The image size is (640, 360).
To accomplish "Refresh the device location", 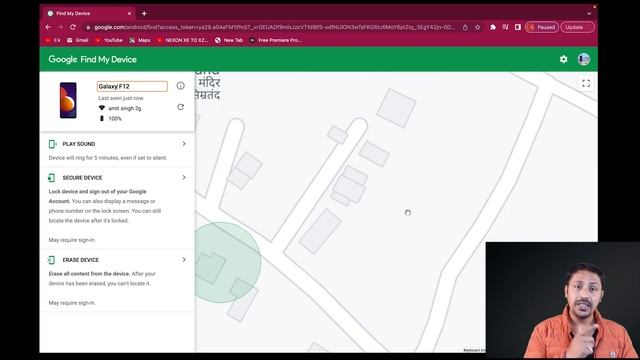I will (x=180, y=107).
